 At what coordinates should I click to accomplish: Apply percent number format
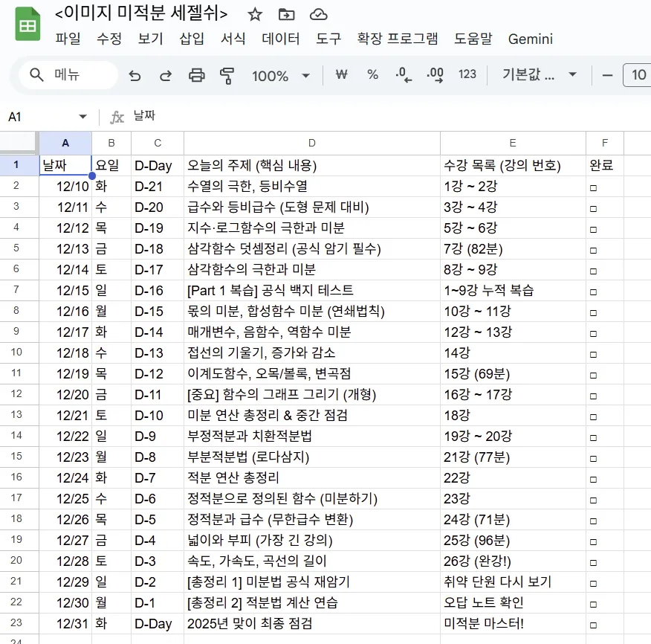click(x=372, y=75)
